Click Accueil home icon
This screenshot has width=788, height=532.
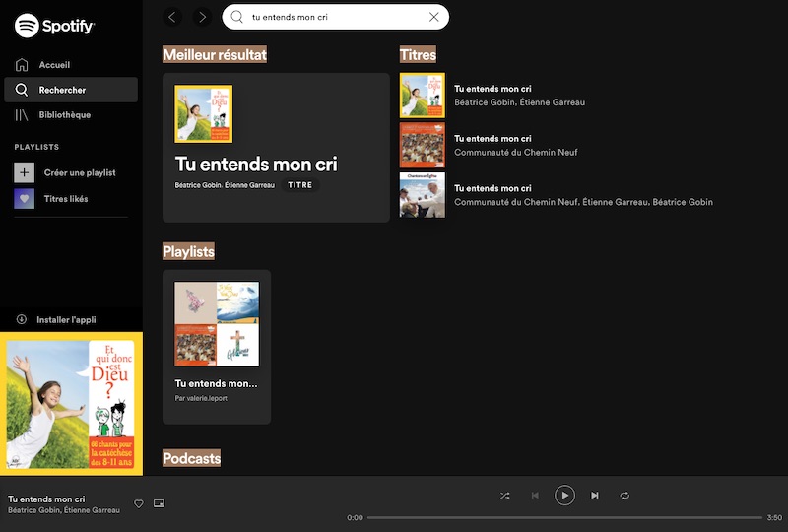[22, 65]
